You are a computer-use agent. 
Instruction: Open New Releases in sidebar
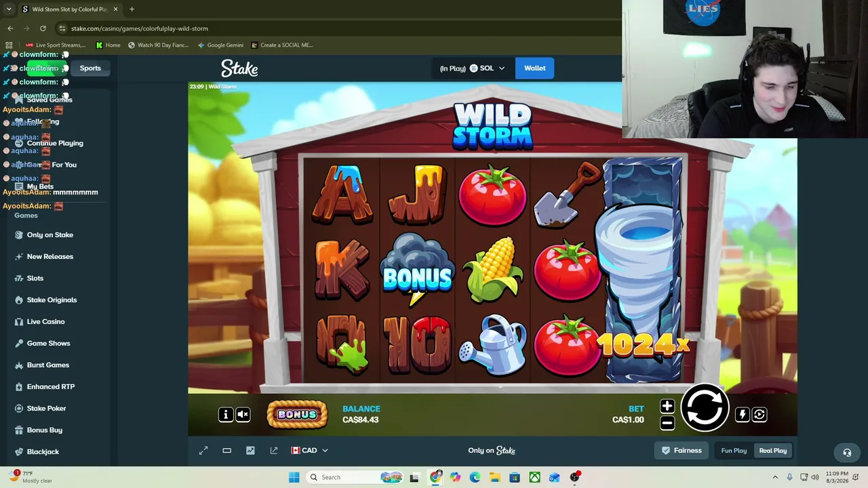click(x=50, y=256)
